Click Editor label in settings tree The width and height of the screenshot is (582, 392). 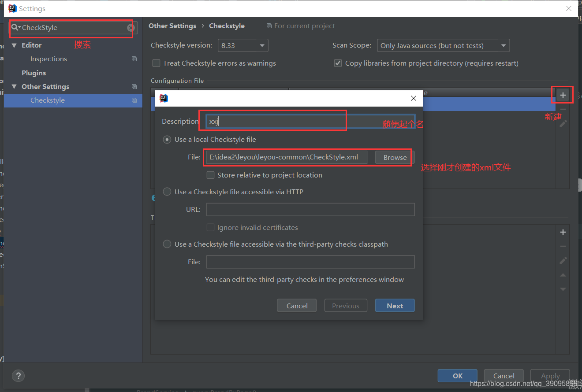(x=31, y=45)
